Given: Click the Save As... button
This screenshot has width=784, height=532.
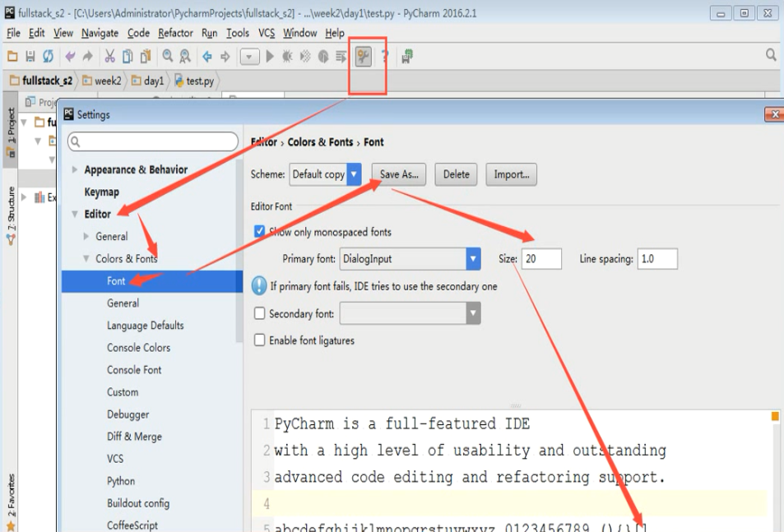Looking at the screenshot, I should [x=399, y=174].
